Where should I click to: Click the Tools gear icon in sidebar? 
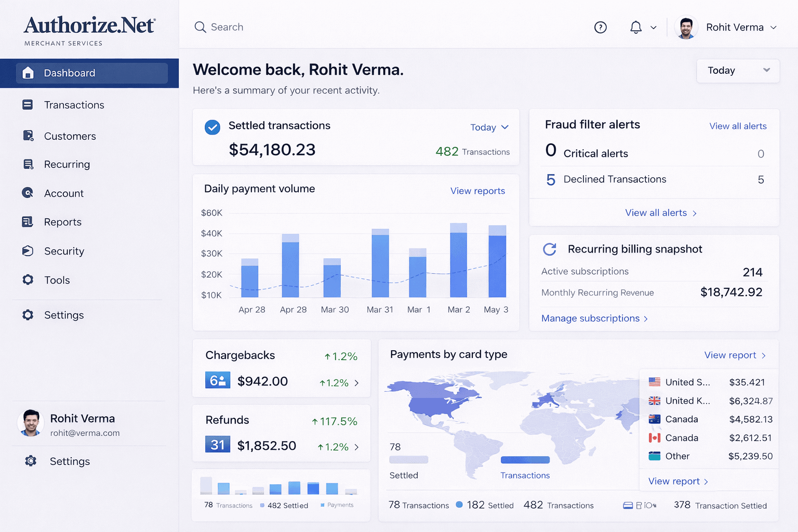click(28, 280)
